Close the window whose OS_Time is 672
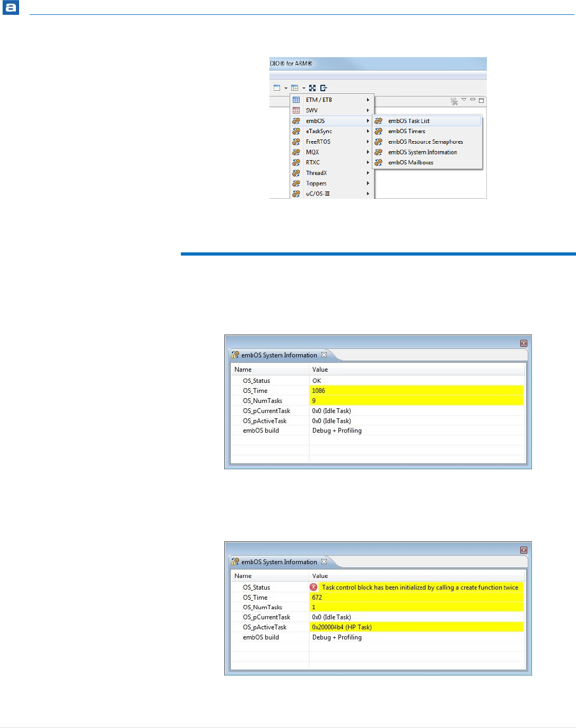Viewport: 576px width, 728px height. coord(523,550)
